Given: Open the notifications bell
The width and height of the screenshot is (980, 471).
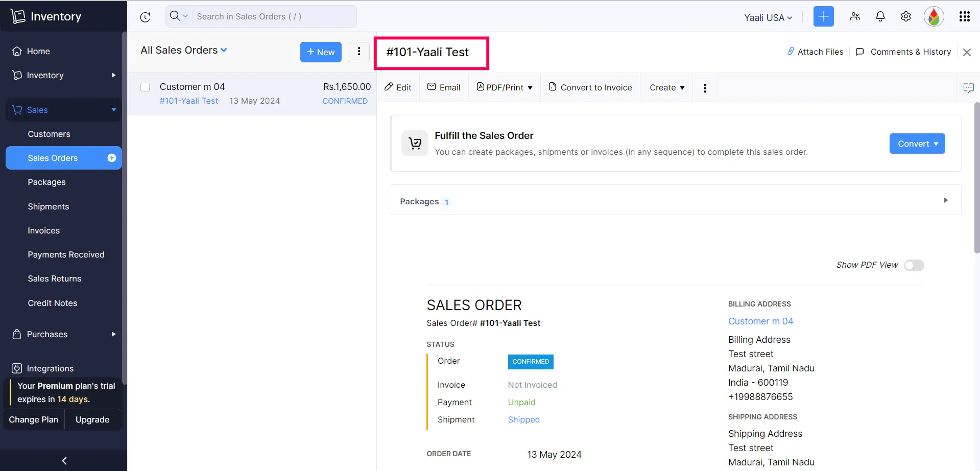Looking at the screenshot, I should point(880,16).
